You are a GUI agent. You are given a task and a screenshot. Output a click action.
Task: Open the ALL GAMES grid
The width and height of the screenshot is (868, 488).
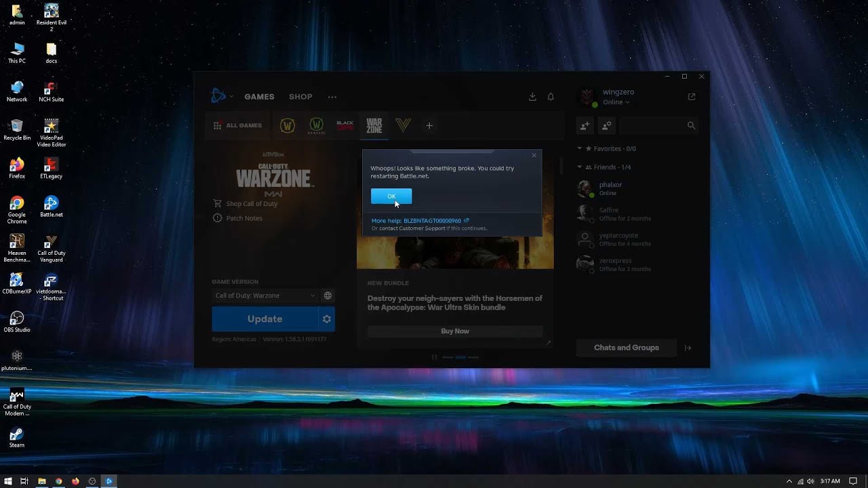click(x=237, y=125)
